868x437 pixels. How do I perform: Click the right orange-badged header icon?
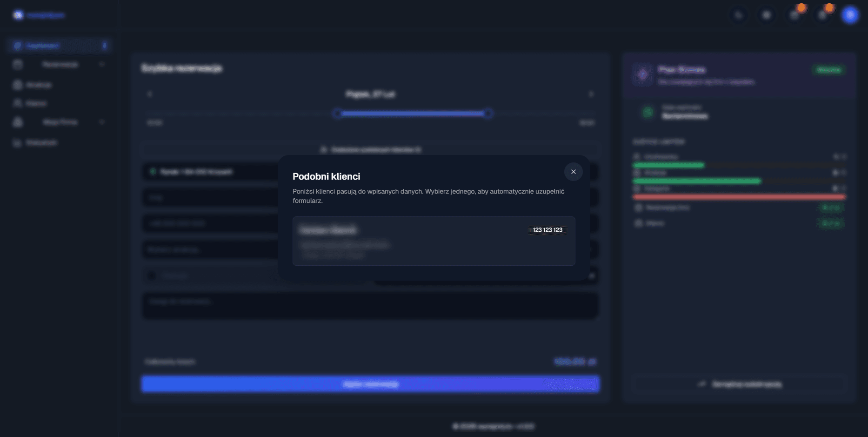click(x=822, y=15)
